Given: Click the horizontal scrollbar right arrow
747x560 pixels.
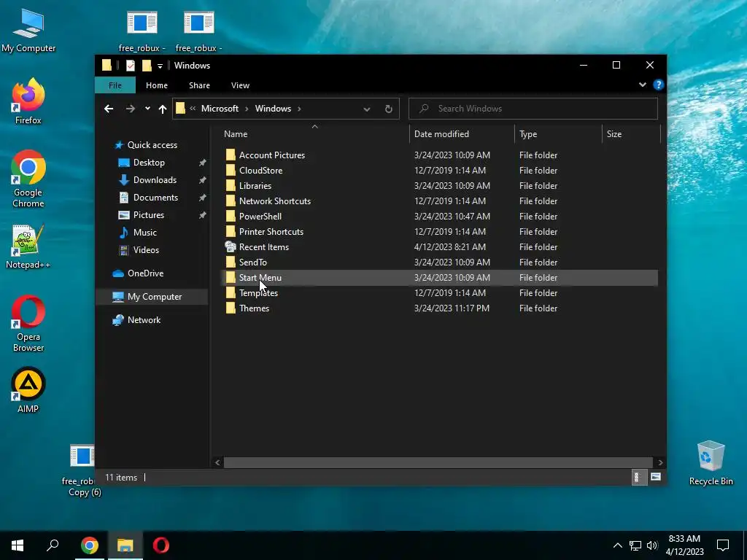Looking at the screenshot, I should [660, 462].
